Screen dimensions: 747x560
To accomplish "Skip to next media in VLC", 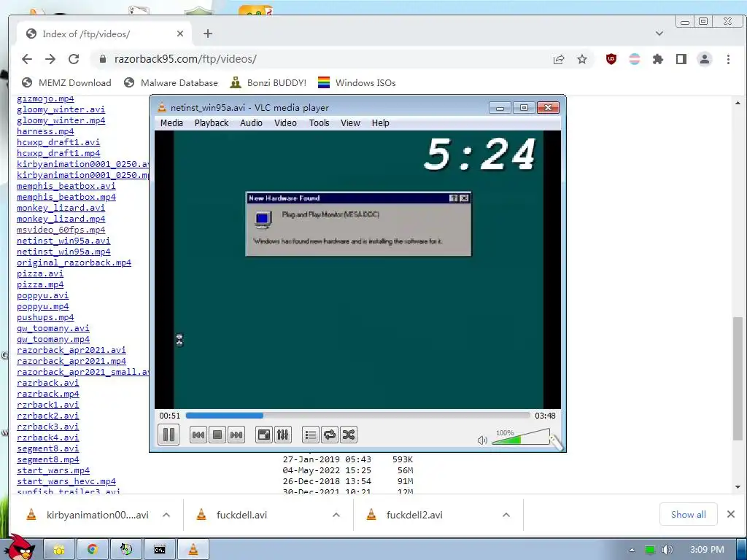I will (236, 435).
